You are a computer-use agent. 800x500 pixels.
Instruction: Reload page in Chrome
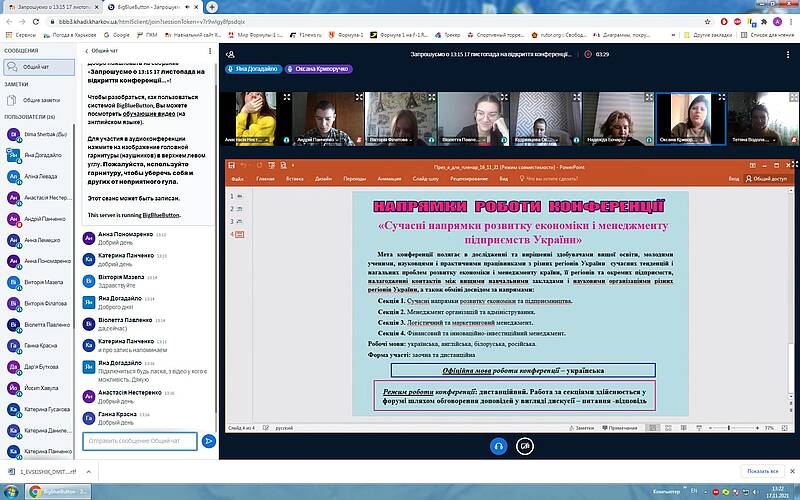click(x=36, y=22)
